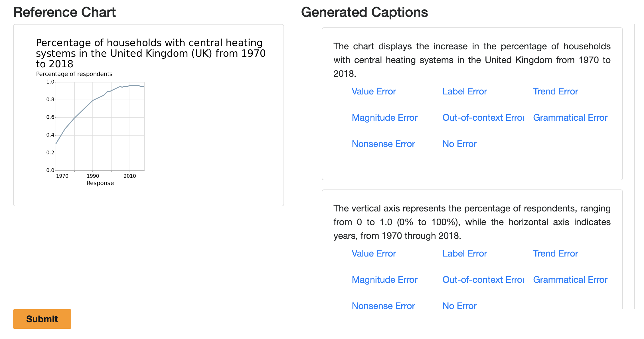Mark Label Error on the vertical-axis caption
This screenshot has width=644, height=339.
point(464,253)
